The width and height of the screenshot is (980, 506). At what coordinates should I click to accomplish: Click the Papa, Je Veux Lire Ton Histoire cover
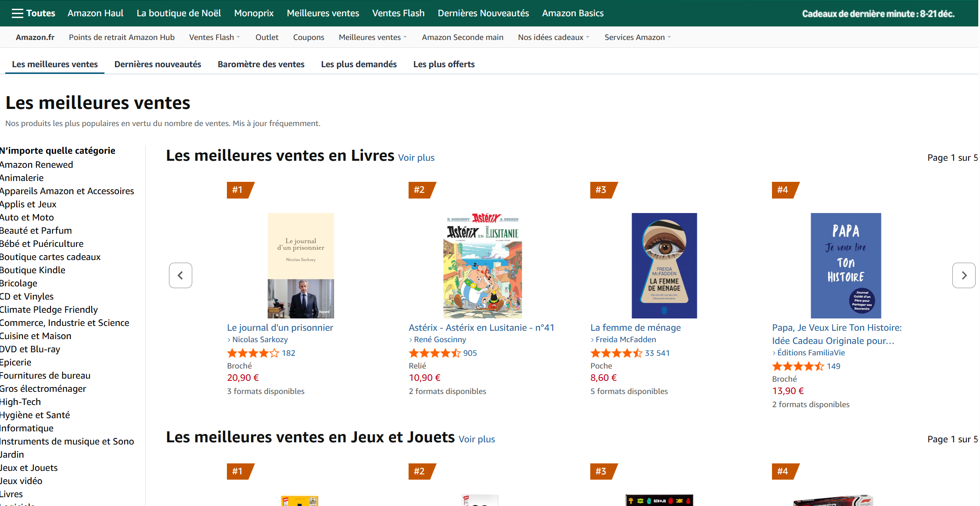click(845, 266)
